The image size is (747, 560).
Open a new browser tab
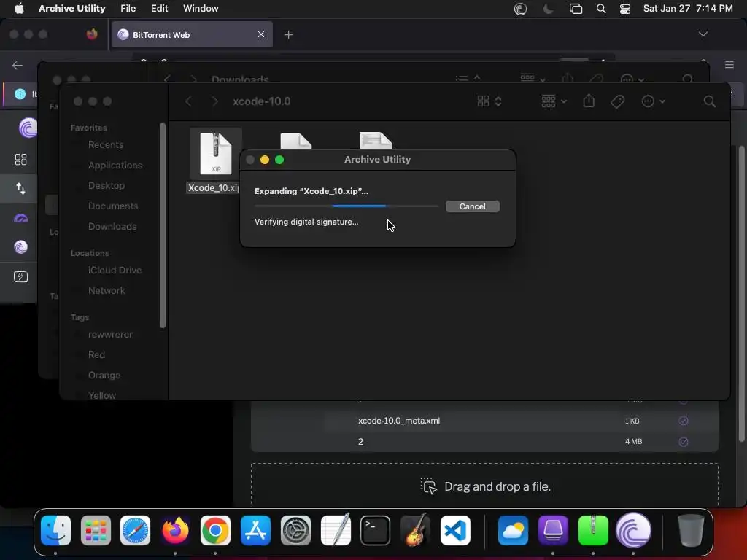coord(288,35)
